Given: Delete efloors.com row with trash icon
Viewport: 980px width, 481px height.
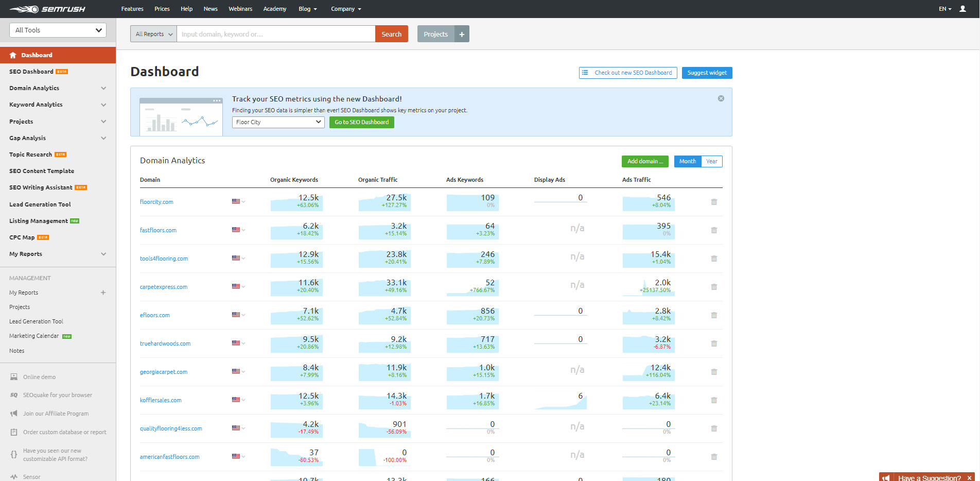Looking at the screenshot, I should click(x=714, y=315).
